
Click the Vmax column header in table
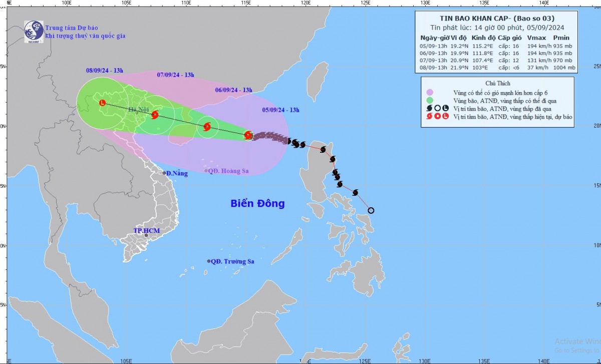(537, 38)
